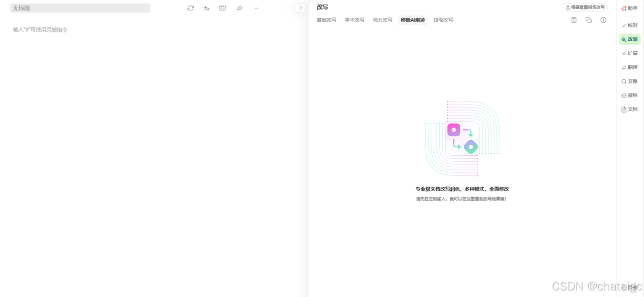Switch to the 学术改写 tab

click(x=355, y=20)
